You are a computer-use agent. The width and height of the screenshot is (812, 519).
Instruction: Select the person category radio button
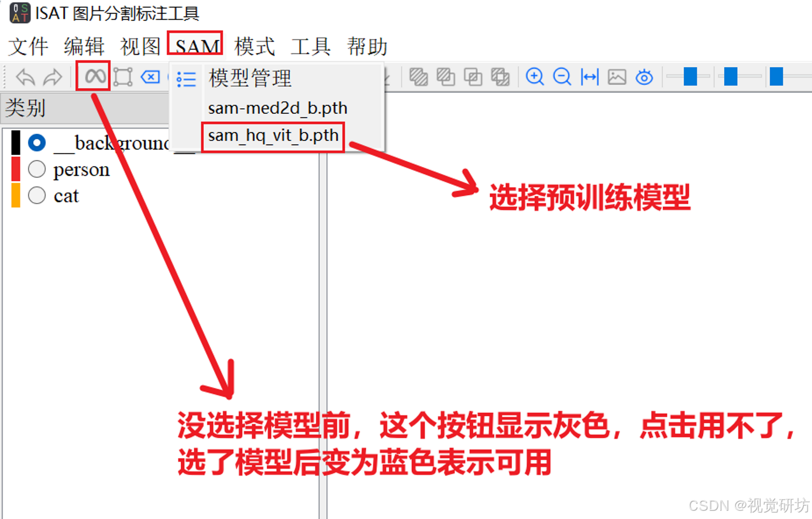tap(37, 169)
